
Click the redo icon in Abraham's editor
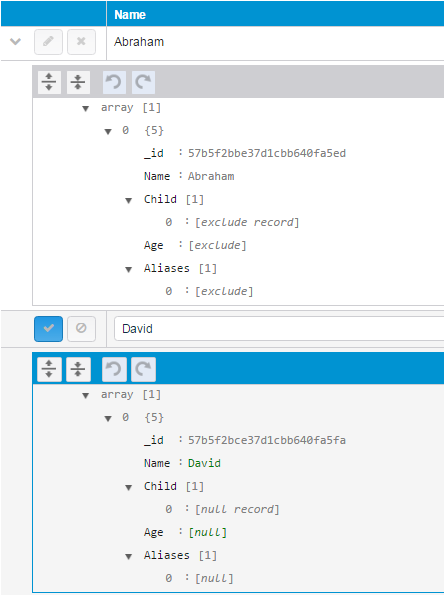click(x=143, y=82)
